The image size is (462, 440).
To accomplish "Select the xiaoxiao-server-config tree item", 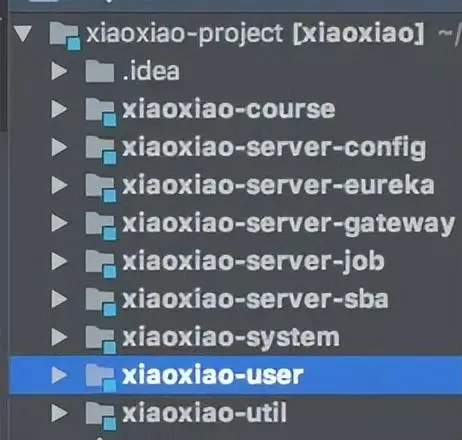I will [235, 147].
